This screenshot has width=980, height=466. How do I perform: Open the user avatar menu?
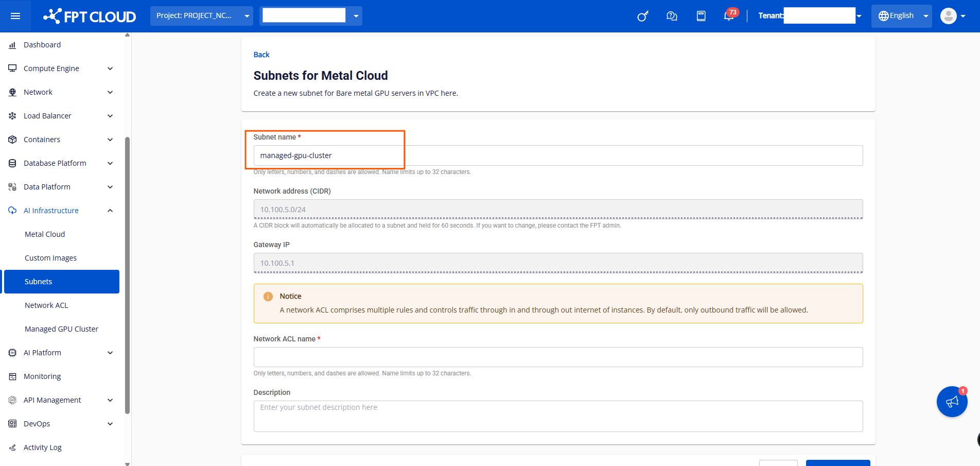pos(952,16)
